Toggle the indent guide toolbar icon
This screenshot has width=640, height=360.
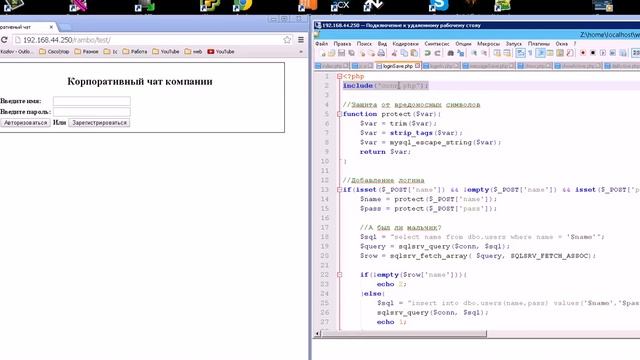point(540,53)
